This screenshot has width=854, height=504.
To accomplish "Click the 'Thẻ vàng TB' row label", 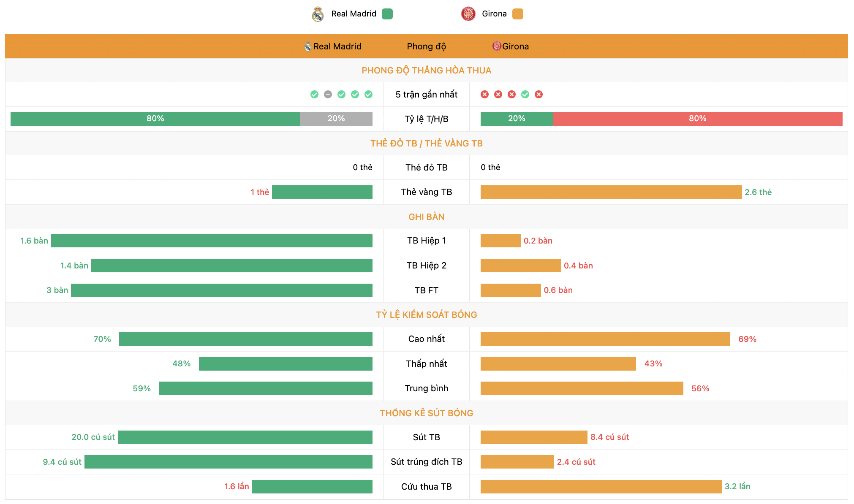I will pos(426,192).
